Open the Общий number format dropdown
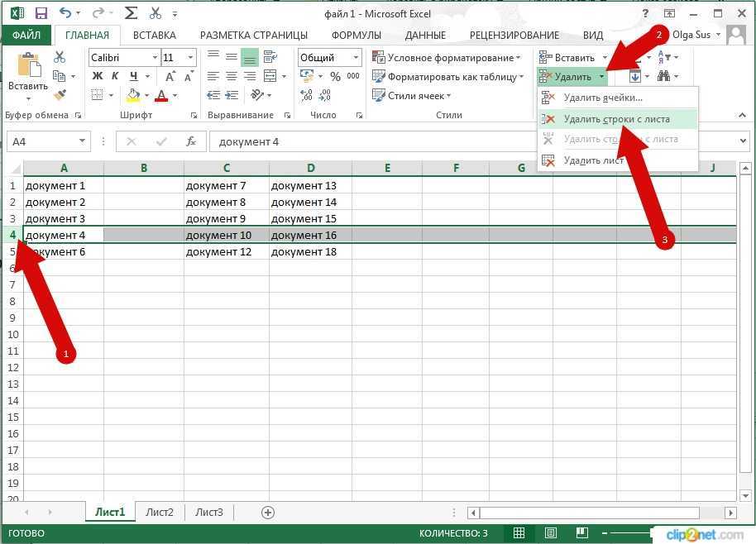This screenshot has height=544, width=756. [x=356, y=57]
